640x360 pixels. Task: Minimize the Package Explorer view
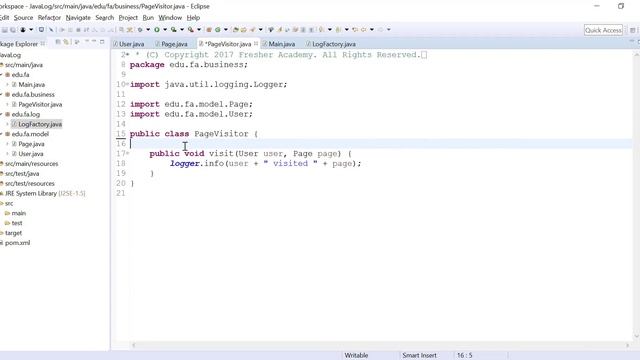pyautogui.click(x=94, y=42)
